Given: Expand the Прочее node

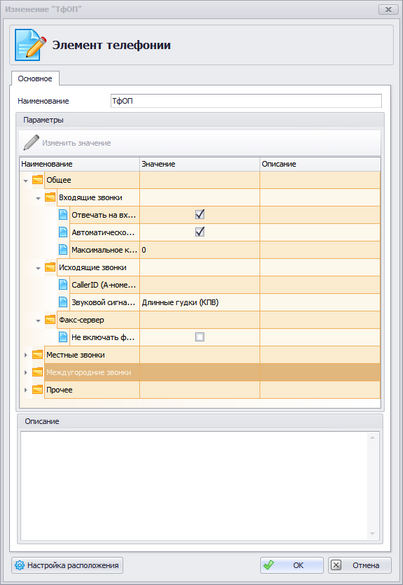Looking at the screenshot, I should tap(26, 390).
